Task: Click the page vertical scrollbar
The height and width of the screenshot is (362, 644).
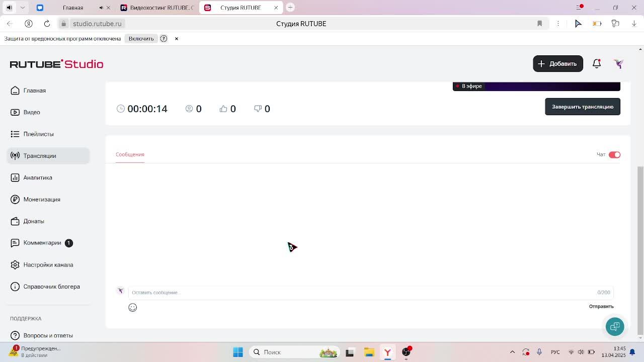Action: click(640, 250)
